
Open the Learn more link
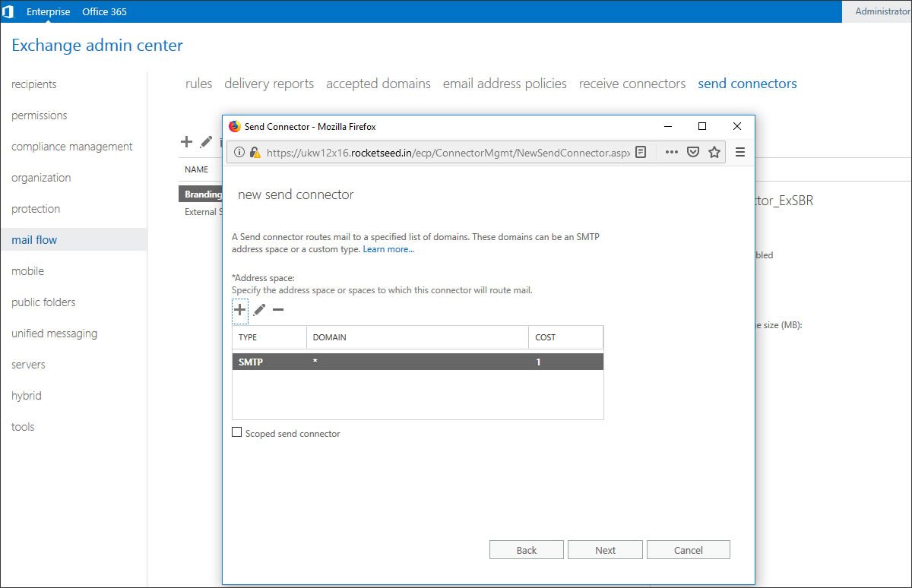click(388, 249)
